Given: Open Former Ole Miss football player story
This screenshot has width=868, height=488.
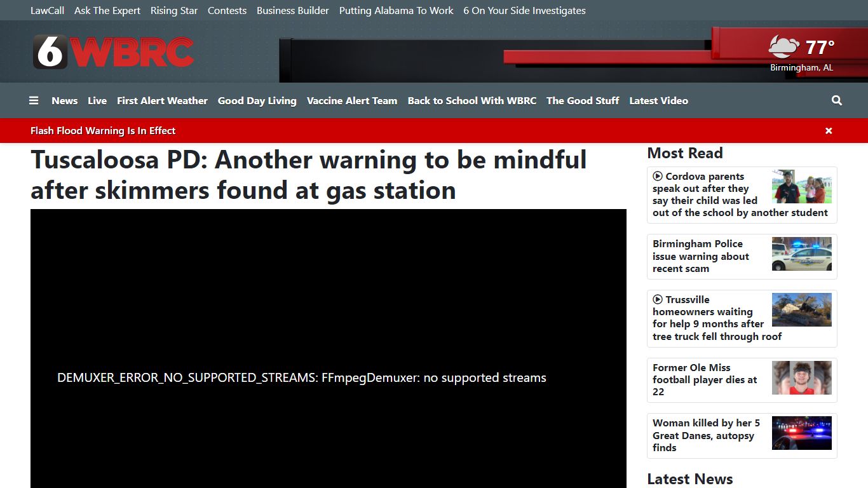Looking at the screenshot, I should coord(705,379).
